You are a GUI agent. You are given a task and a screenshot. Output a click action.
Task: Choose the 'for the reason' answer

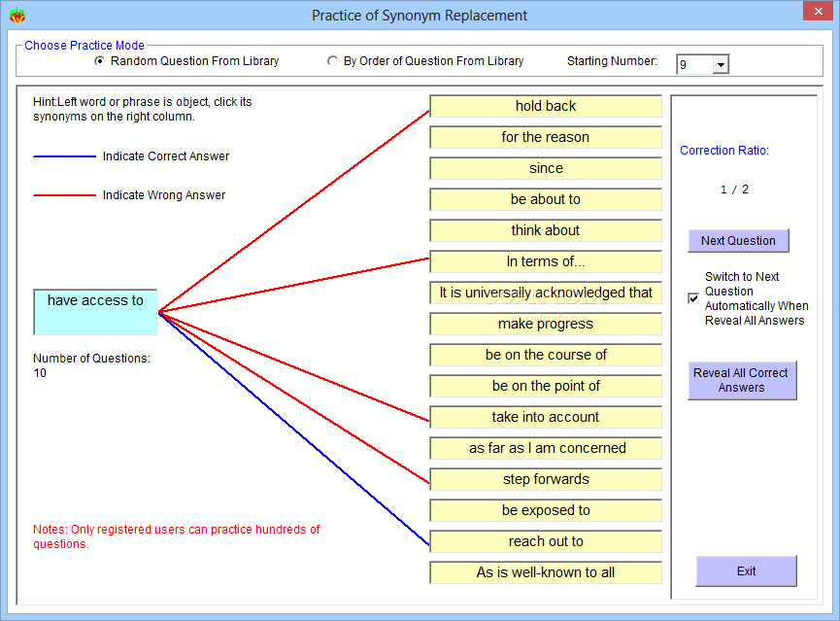coord(546,137)
